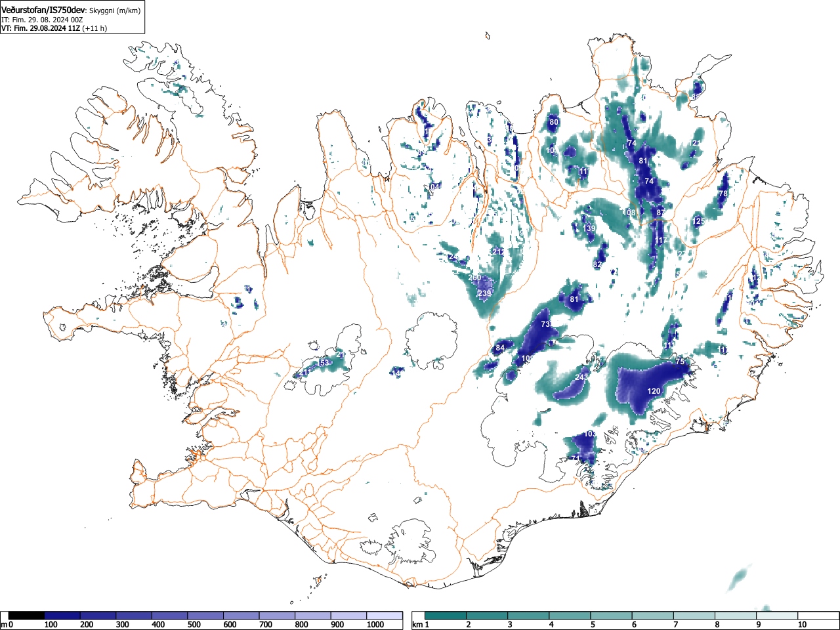Viewport: 840px width, 630px height.
Task: Select the 'IT: Fim. 29. 08. 2024 00Z' line
Action: point(42,20)
